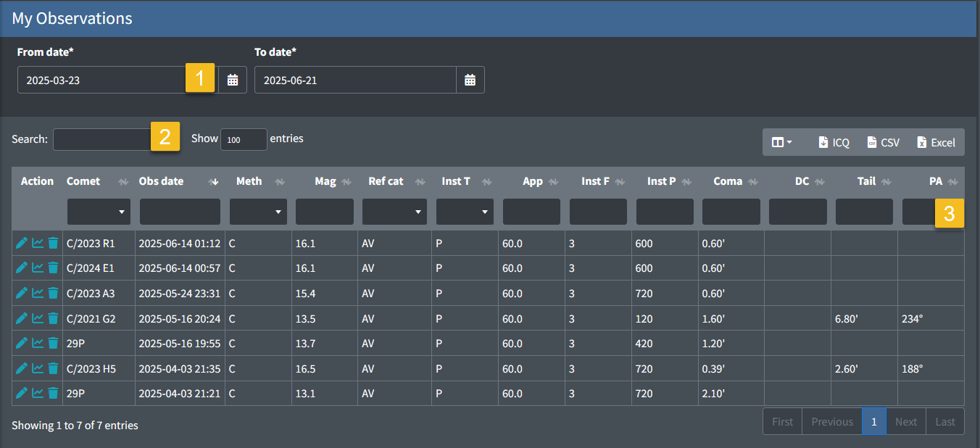Click the Tail filter field

(864, 212)
